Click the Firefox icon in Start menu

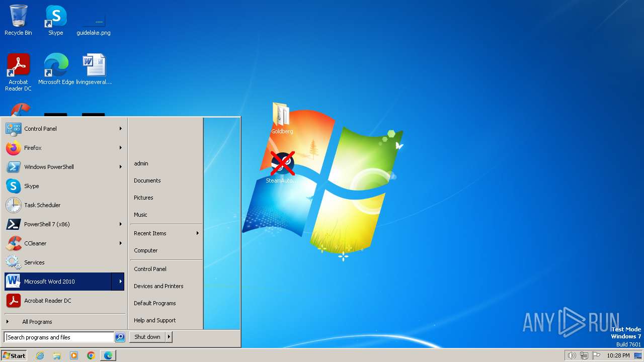tap(13, 148)
